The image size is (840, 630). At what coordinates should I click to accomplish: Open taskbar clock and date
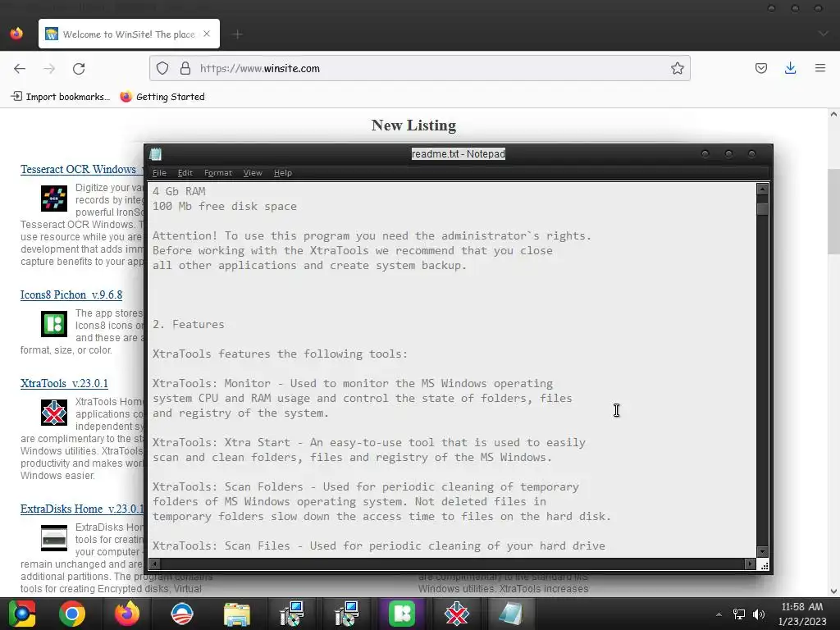tap(802, 614)
